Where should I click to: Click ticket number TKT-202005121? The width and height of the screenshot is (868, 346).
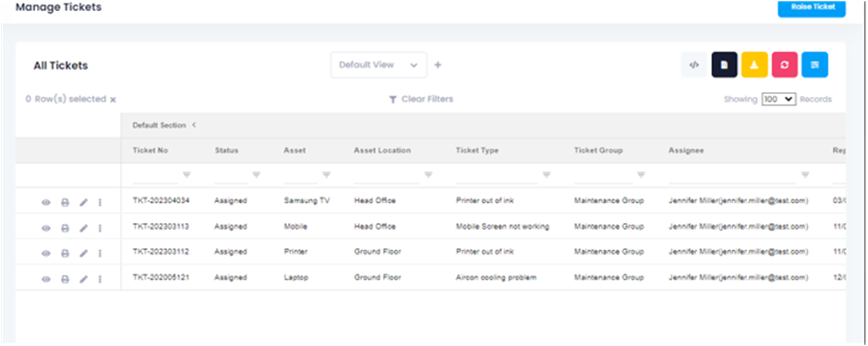[161, 278]
